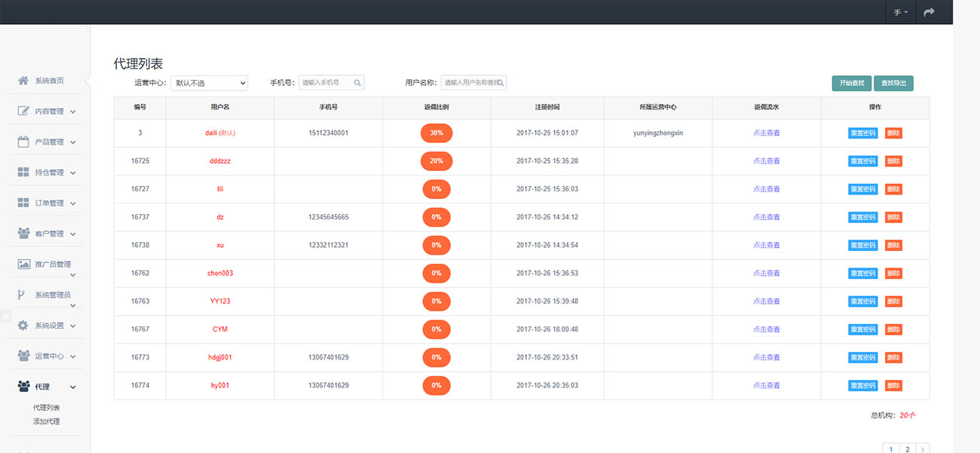Open 代理列表 submenu item

(46, 408)
